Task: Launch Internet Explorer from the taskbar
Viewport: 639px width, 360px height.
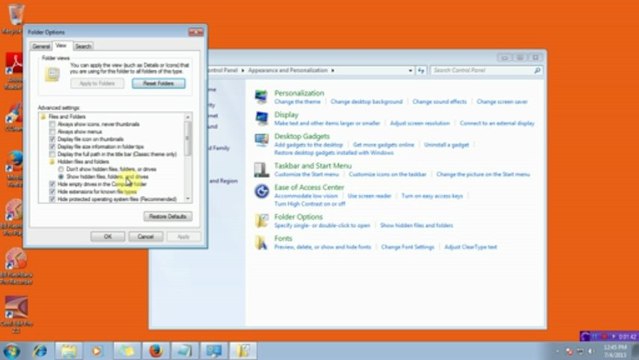Action: pyautogui.click(x=40, y=351)
